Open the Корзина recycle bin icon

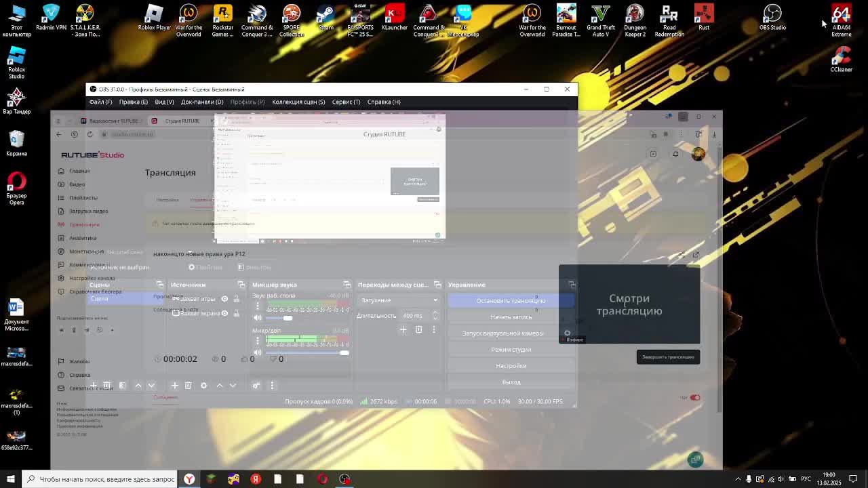pos(17,143)
